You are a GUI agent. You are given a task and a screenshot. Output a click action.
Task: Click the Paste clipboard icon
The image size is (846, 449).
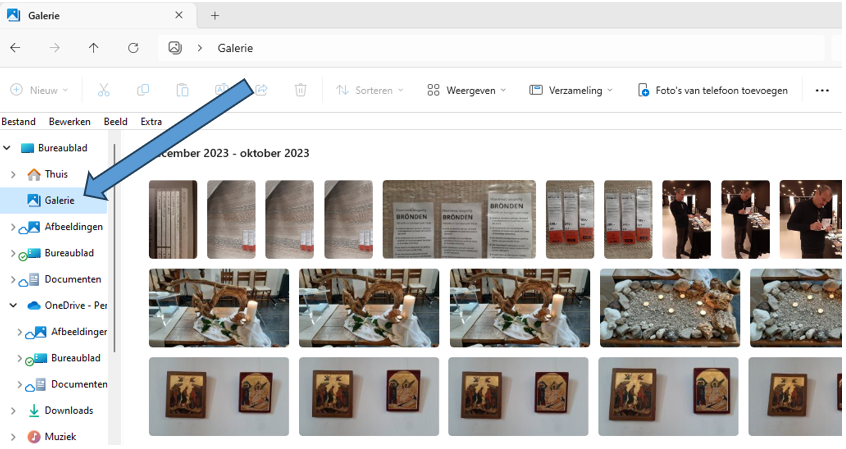click(x=182, y=90)
